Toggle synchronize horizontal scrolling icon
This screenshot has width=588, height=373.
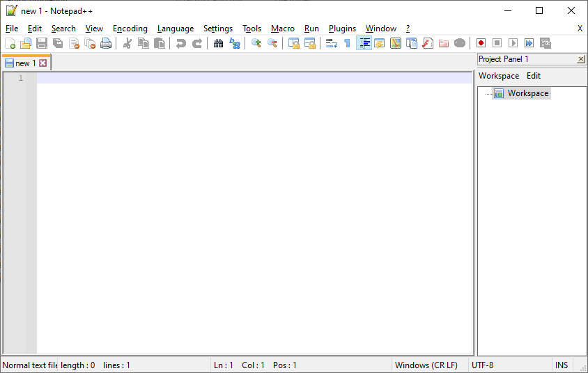click(x=310, y=43)
